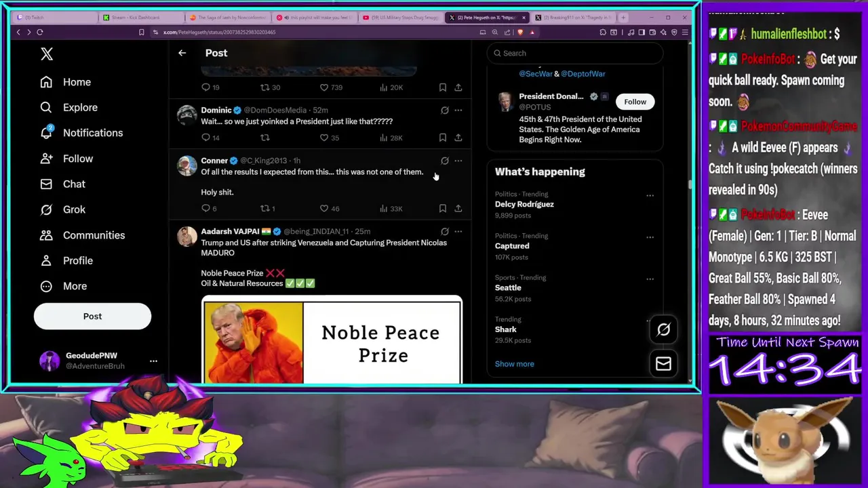Switch to the Twitch browser tab
The image size is (868, 488).
pos(56,17)
